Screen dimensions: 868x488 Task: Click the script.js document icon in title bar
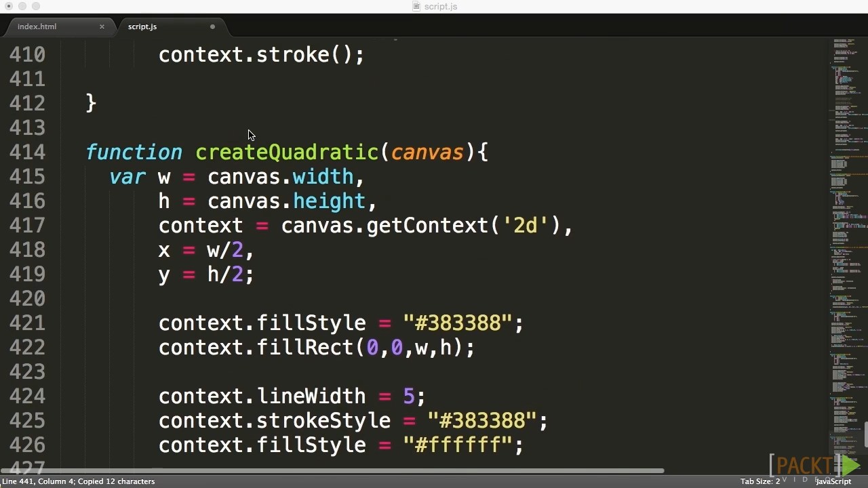tap(417, 6)
